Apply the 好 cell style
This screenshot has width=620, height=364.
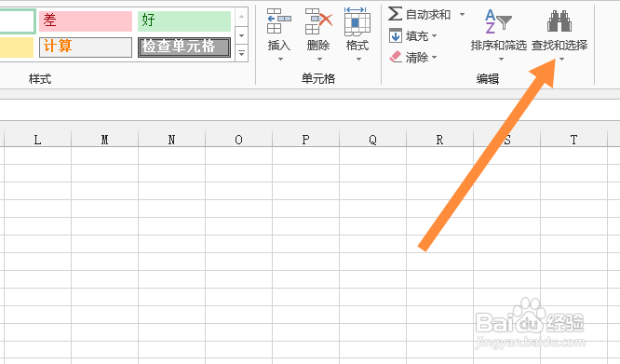coord(184,21)
